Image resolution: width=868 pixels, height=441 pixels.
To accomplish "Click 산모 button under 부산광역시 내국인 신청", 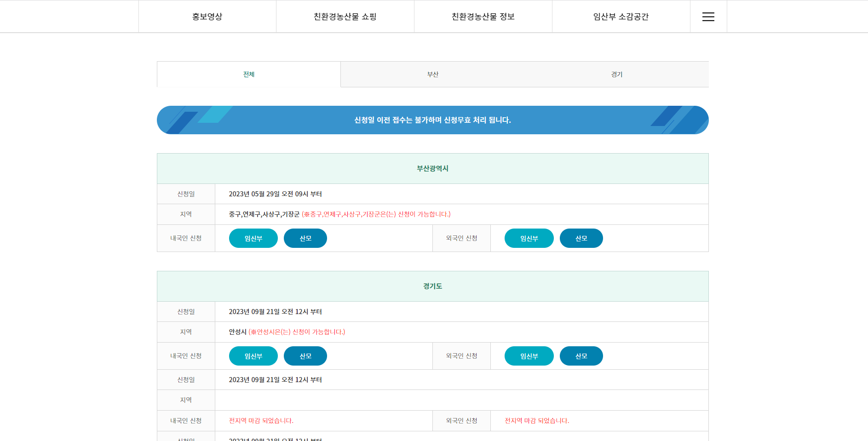I will click(305, 238).
